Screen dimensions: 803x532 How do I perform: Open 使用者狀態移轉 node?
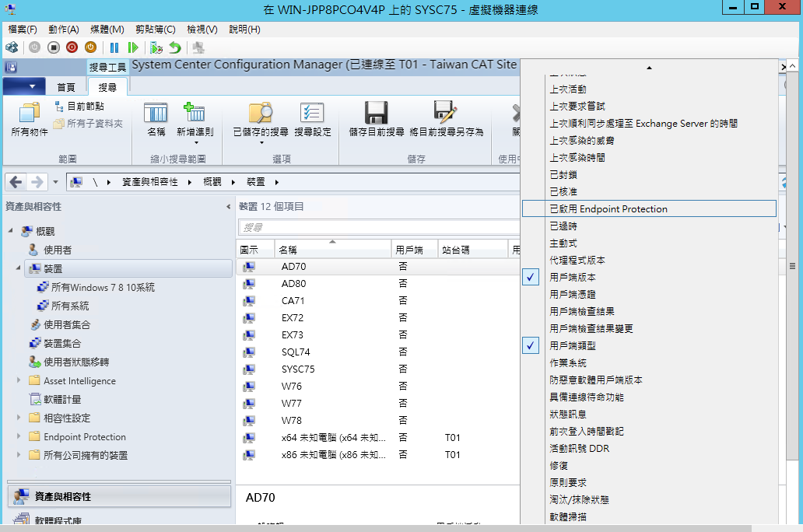click(75, 362)
